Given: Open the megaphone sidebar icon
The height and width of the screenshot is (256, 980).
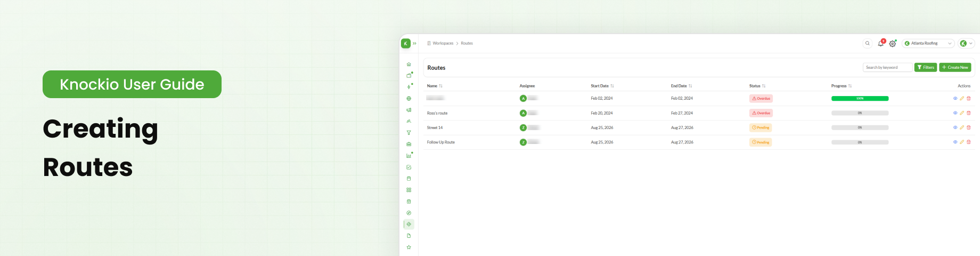Looking at the screenshot, I should [x=409, y=110].
